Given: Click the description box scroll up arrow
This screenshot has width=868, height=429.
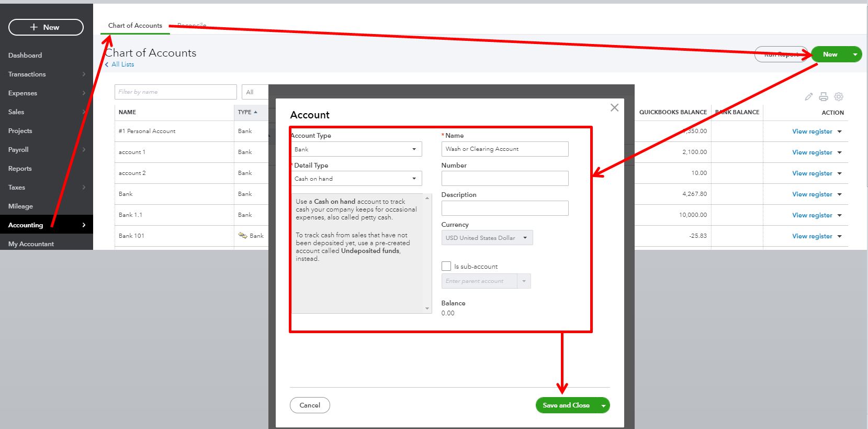Looking at the screenshot, I should 427,198.
